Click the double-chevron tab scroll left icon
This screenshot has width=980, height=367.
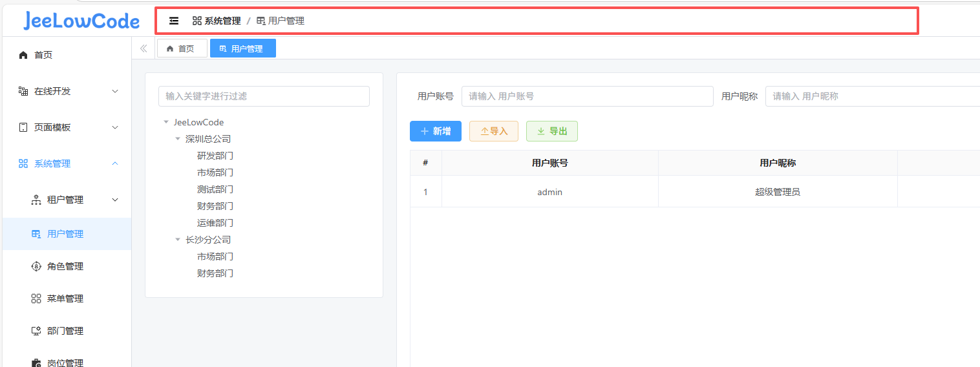144,48
